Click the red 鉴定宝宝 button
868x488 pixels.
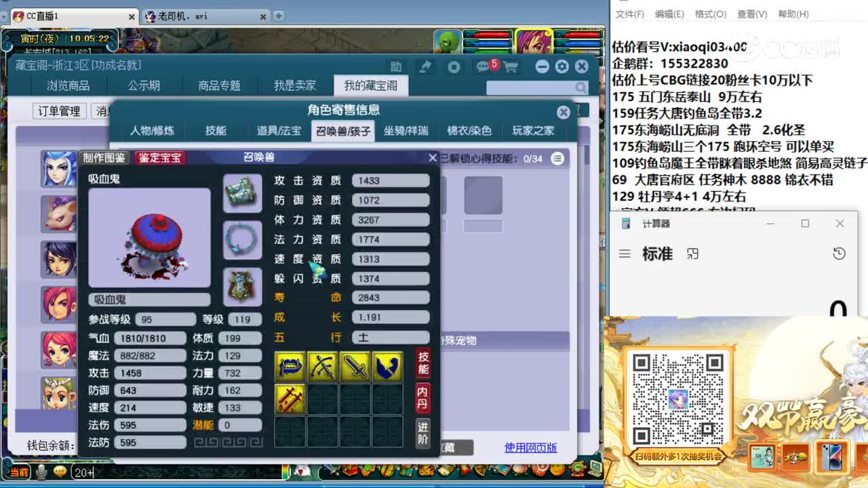pyautogui.click(x=160, y=158)
